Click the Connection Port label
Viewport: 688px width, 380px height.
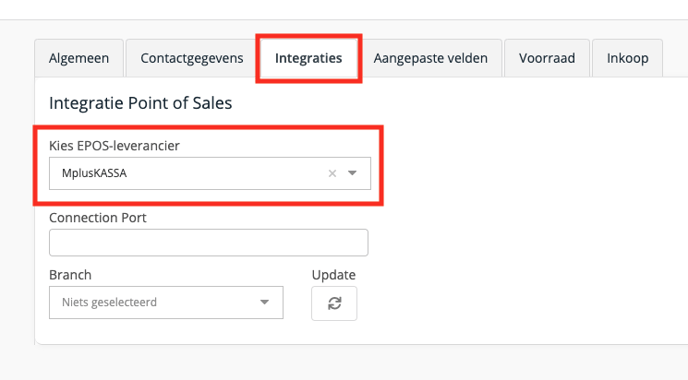pos(97,218)
